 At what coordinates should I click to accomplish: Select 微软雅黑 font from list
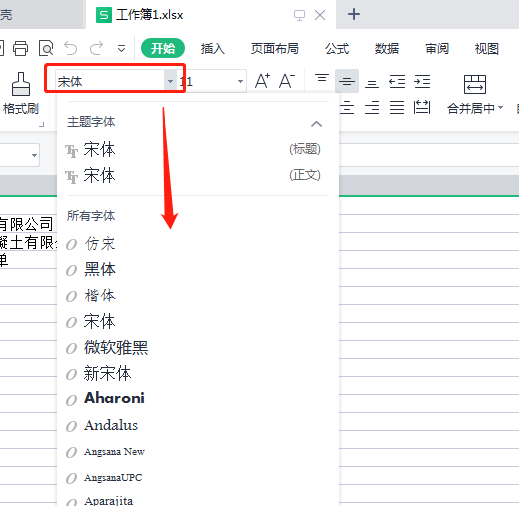pyautogui.click(x=198, y=347)
